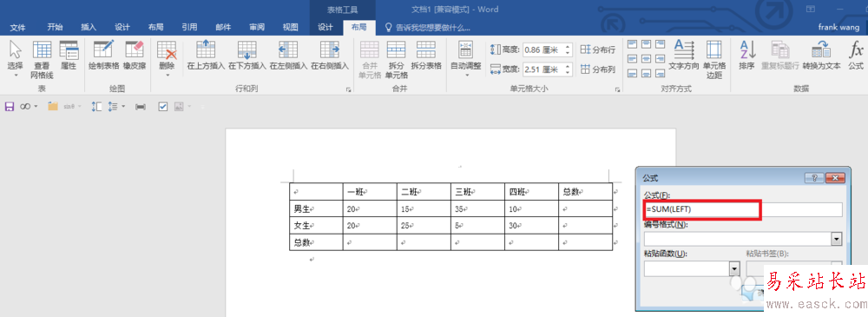
Task: Click the 排序 sort button
Action: pos(746,56)
